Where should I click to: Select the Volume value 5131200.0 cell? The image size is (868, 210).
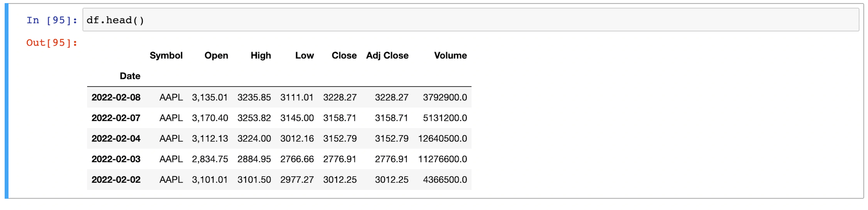point(445,118)
